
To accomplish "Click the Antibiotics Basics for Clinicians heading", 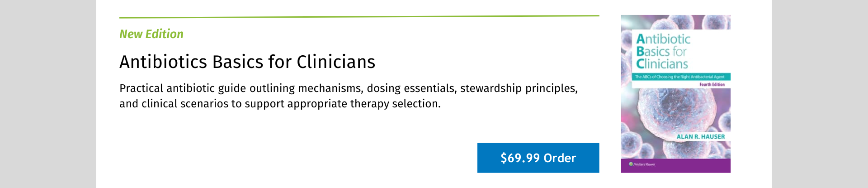I will coord(247,62).
